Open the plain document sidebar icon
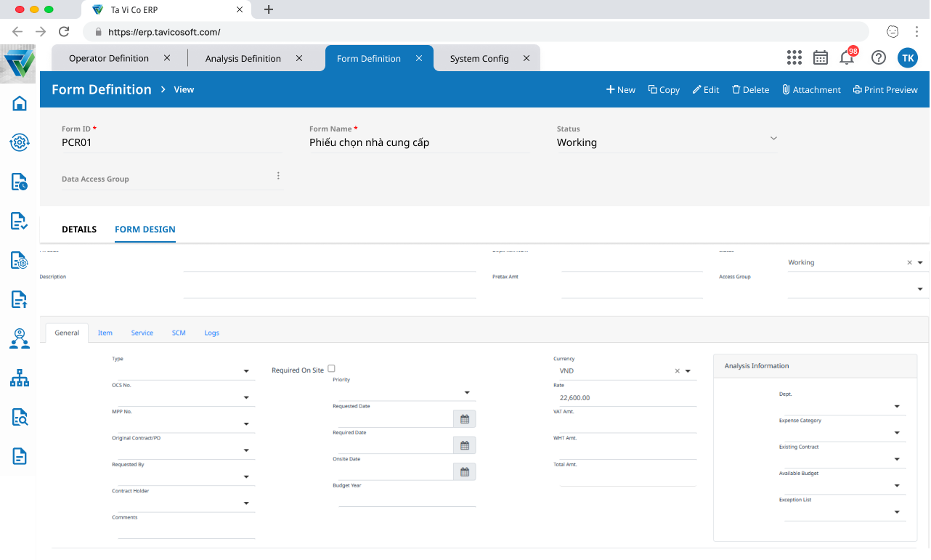 coord(20,456)
